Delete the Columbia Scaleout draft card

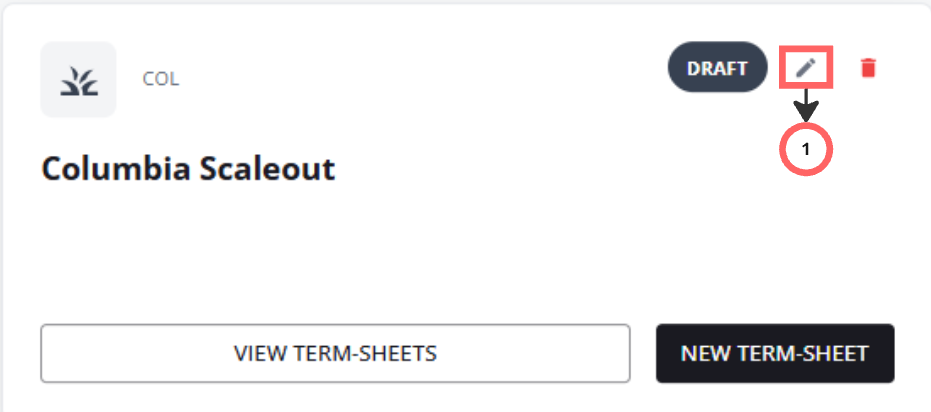point(868,68)
